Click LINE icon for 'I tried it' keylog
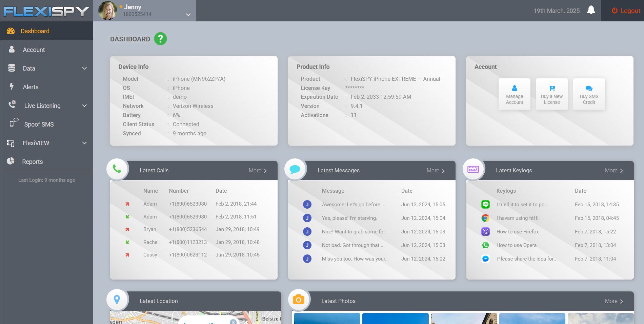This screenshot has width=644, height=324. tap(485, 204)
